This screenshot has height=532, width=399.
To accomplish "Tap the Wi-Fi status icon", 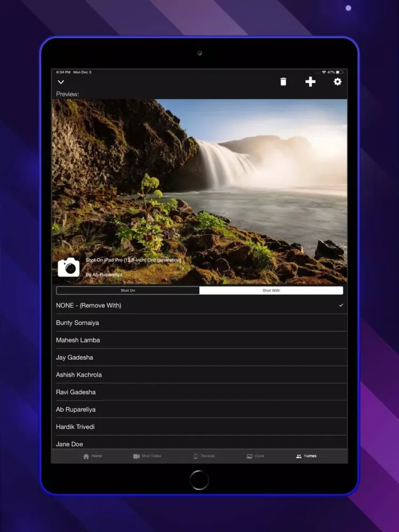I will pos(324,72).
